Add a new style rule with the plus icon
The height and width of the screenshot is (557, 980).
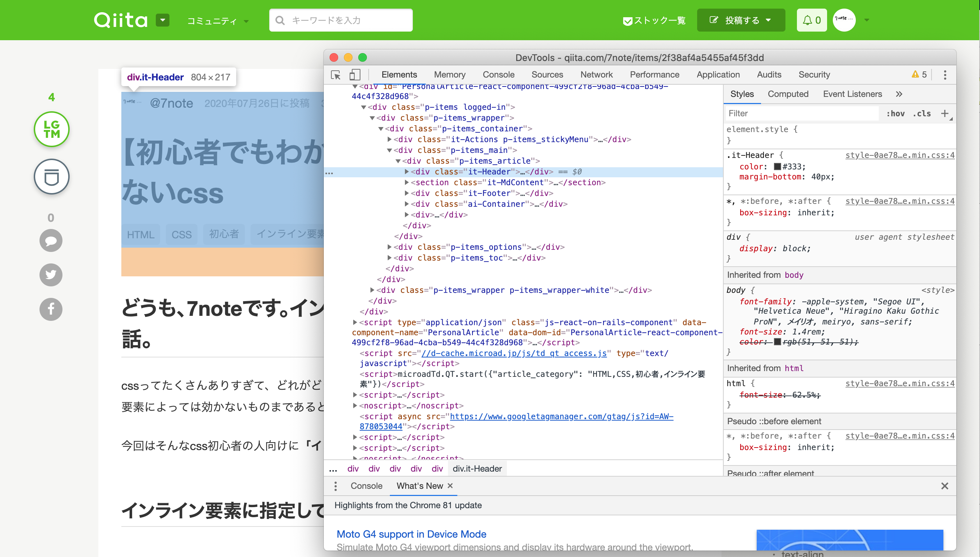(944, 113)
